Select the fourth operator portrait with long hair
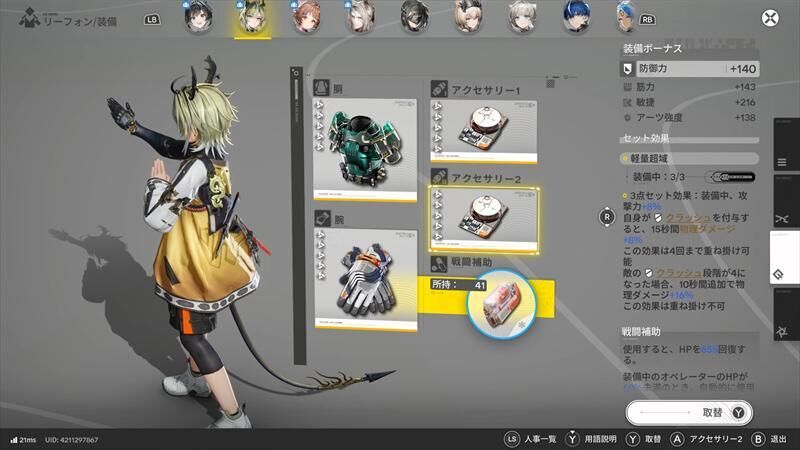The image size is (800, 450). [361, 17]
